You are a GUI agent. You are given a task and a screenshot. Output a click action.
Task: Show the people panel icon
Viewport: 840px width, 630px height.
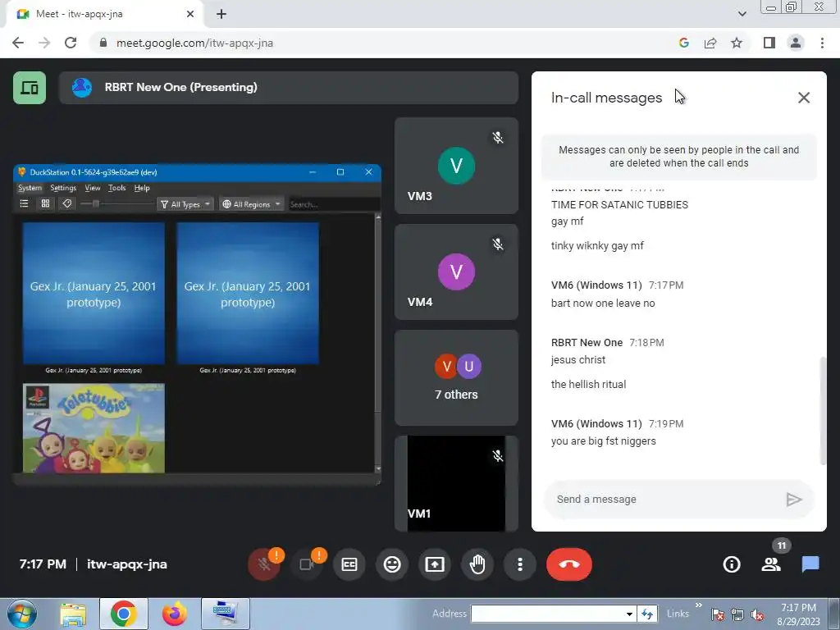[x=771, y=564]
